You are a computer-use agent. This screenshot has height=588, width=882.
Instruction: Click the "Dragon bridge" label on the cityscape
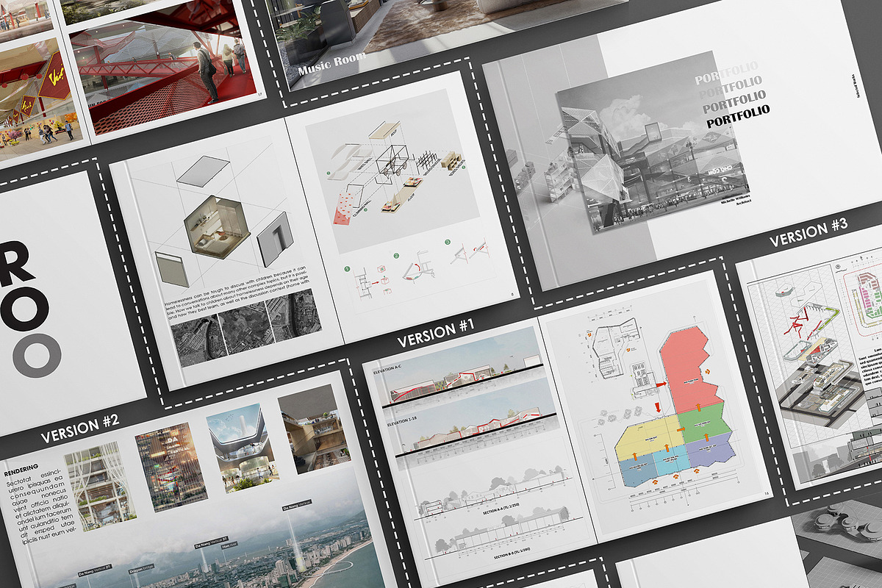coord(141,568)
